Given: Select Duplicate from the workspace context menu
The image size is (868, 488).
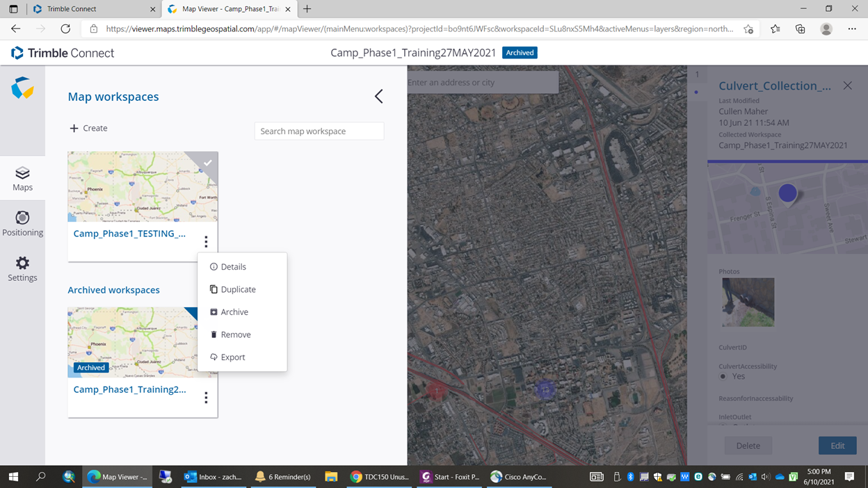Looking at the screenshot, I should (x=213, y=289).
